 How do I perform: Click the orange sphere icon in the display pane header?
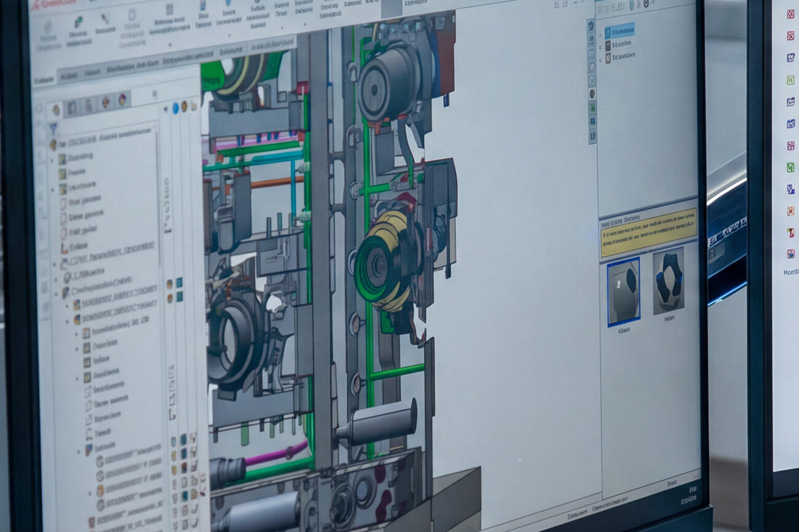184,107
